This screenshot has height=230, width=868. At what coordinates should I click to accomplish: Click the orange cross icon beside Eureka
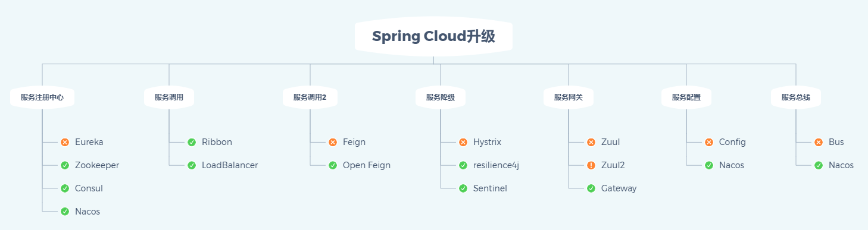pos(65,142)
